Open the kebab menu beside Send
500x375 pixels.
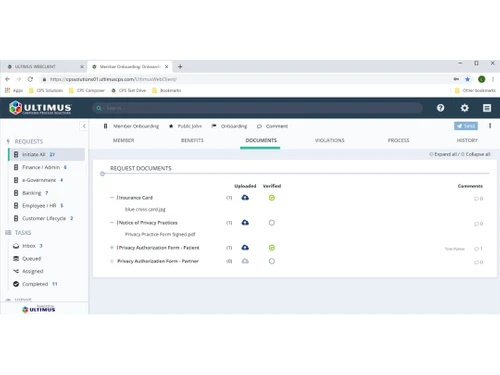pyautogui.click(x=490, y=126)
